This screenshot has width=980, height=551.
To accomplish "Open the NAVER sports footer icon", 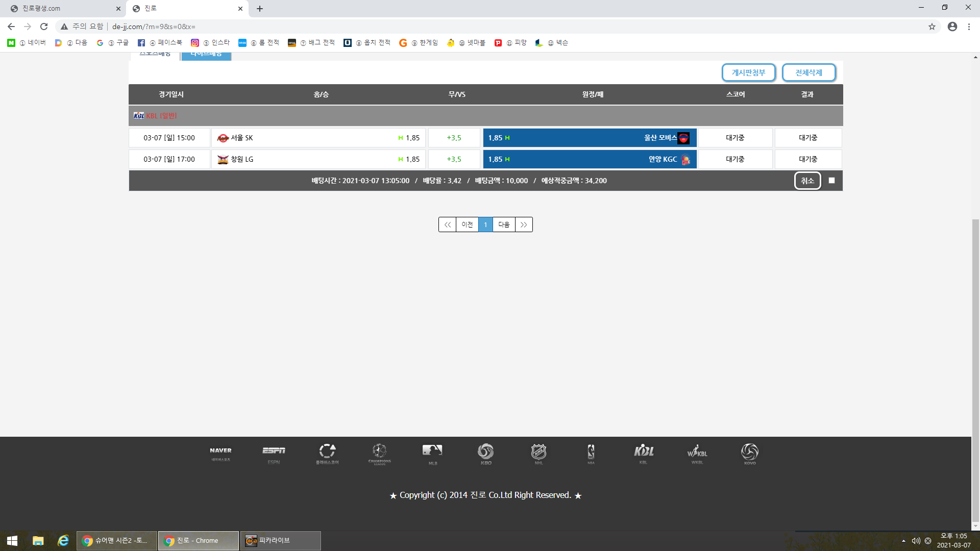I will pyautogui.click(x=220, y=454).
